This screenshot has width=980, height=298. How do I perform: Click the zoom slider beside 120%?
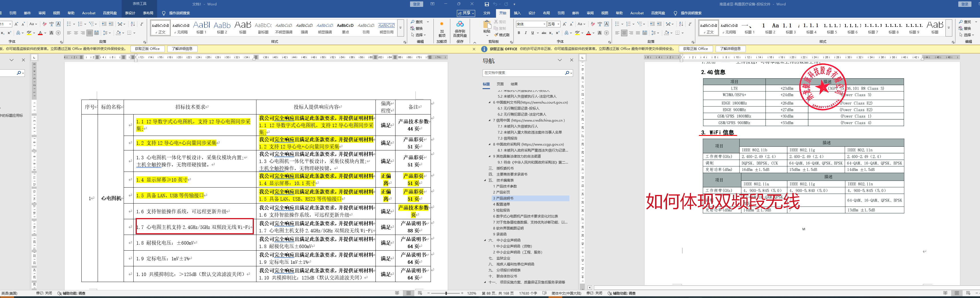pyautogui.click(x=446, y=293)
